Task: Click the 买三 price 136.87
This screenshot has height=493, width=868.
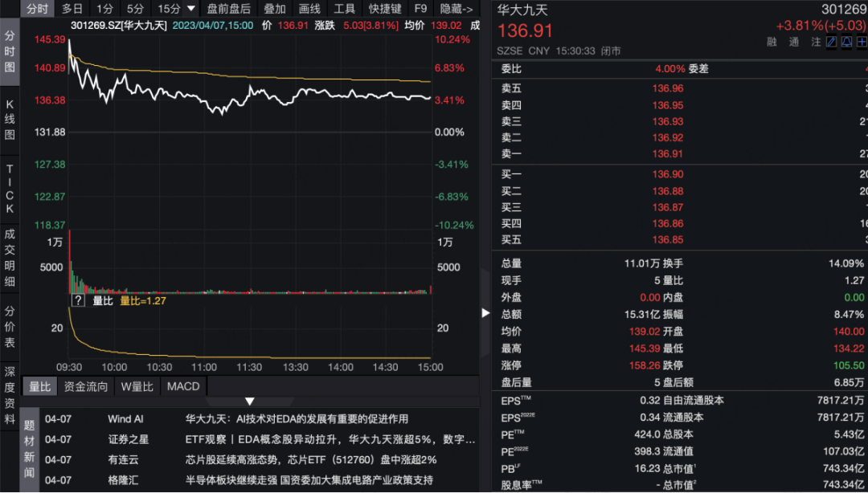Action: click(668, 207)
